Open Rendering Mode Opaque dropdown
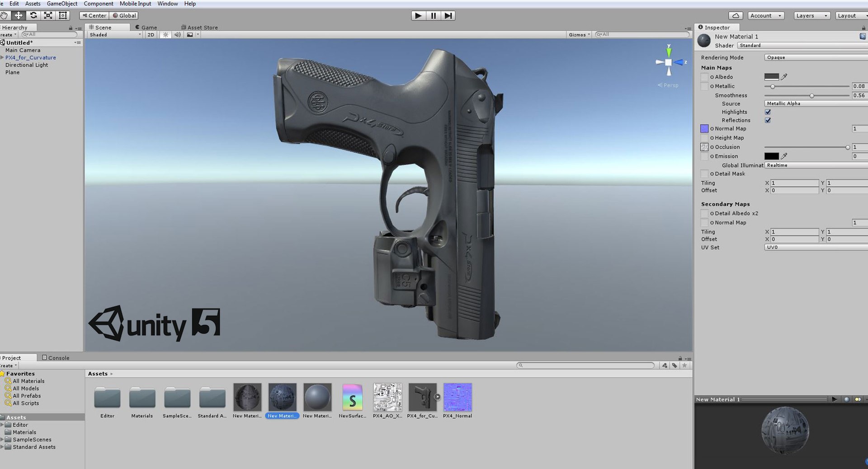This screenshot has height=469, width=868. tap(816, 57)
